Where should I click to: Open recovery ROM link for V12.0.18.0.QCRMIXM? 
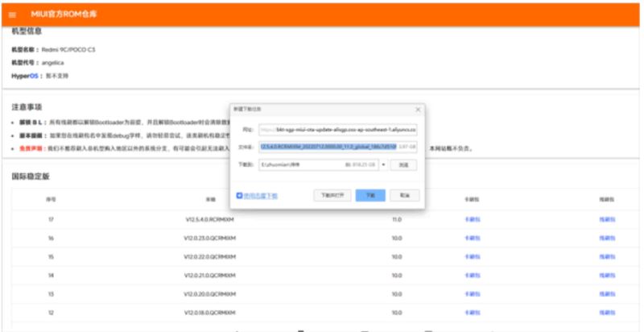[473, 313]
